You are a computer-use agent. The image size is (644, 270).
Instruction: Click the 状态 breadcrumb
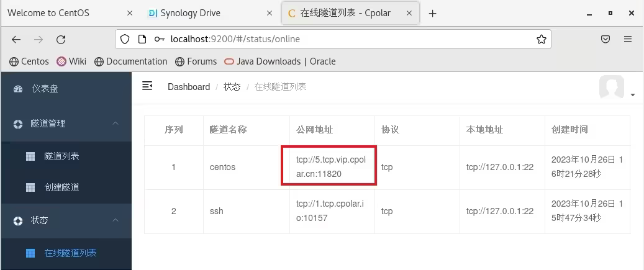pyautogui.click(x=232, y=87)
